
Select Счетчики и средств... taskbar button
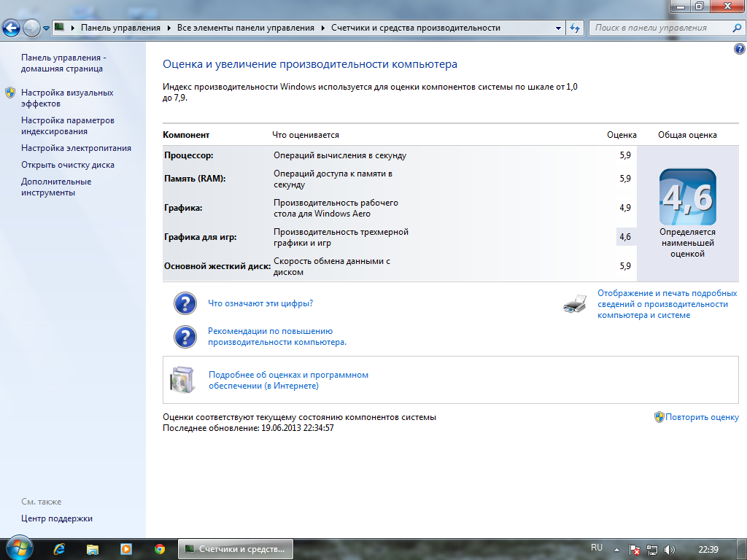pyautogui.click(x=236, y=549)
